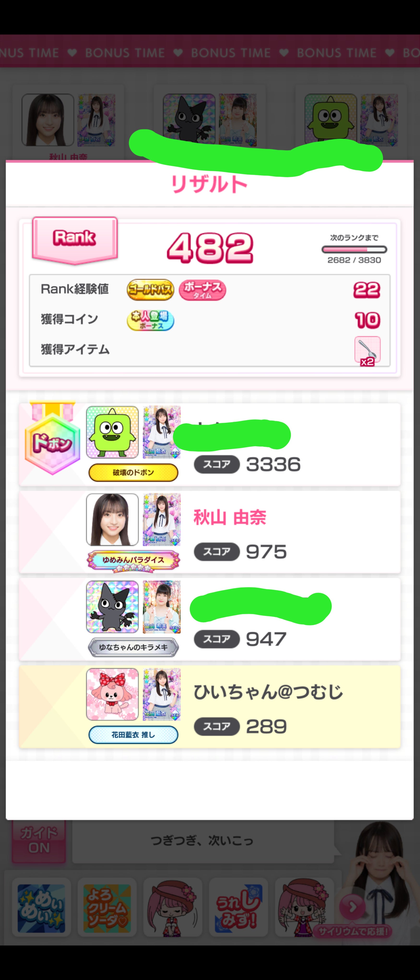Tap the next rank progress bar
420x980 pixels.
coord(354,249)
